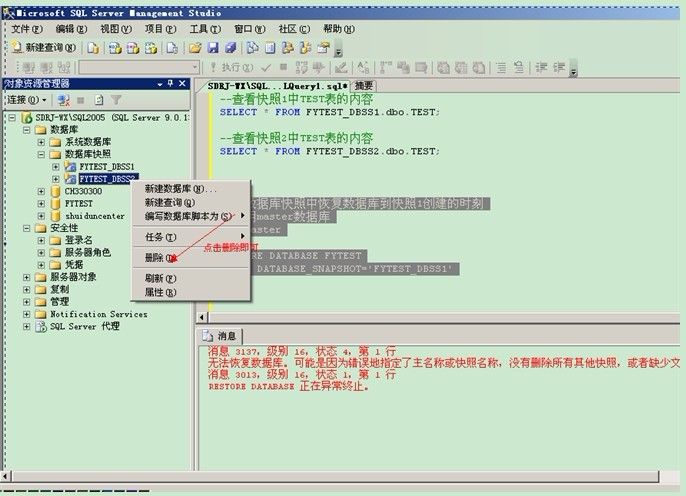Click the Save All icon
This screenshot has height=496, width=686.
[231, 48]
